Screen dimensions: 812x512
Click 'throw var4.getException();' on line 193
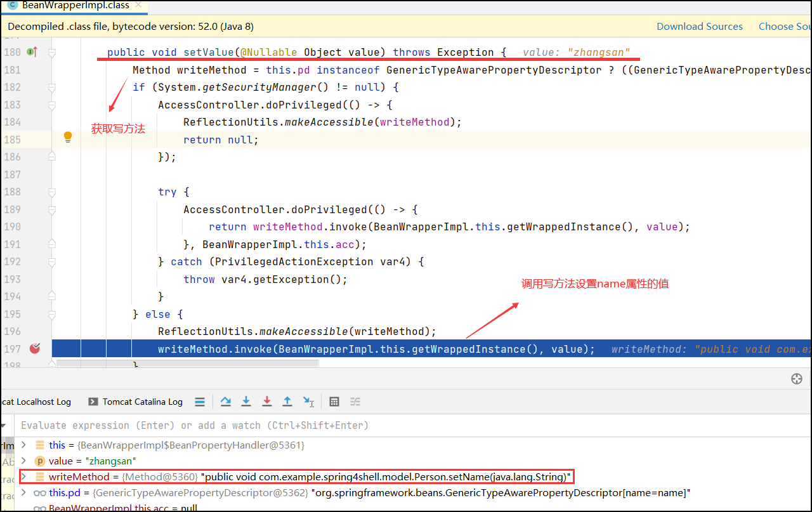coord(266,279)
